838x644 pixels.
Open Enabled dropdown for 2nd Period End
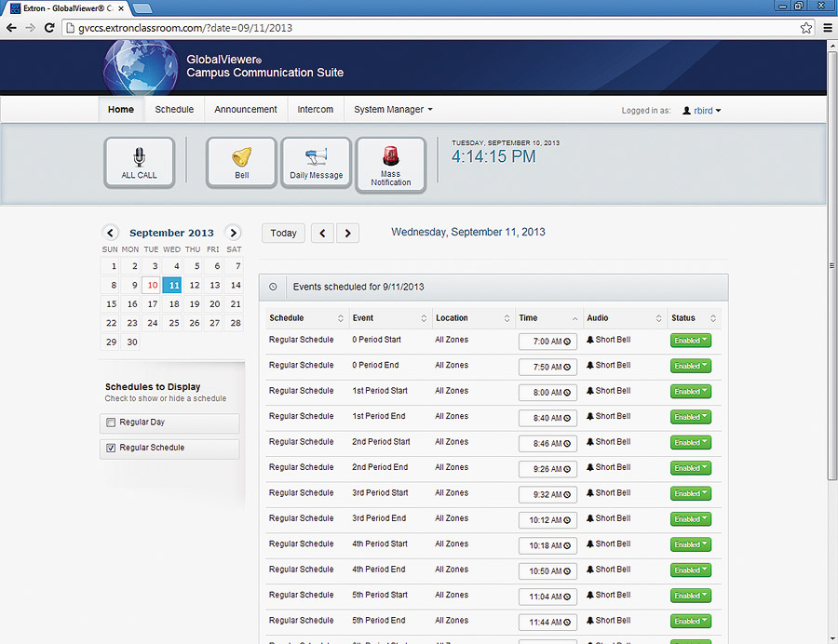click(x=691, y=468)
